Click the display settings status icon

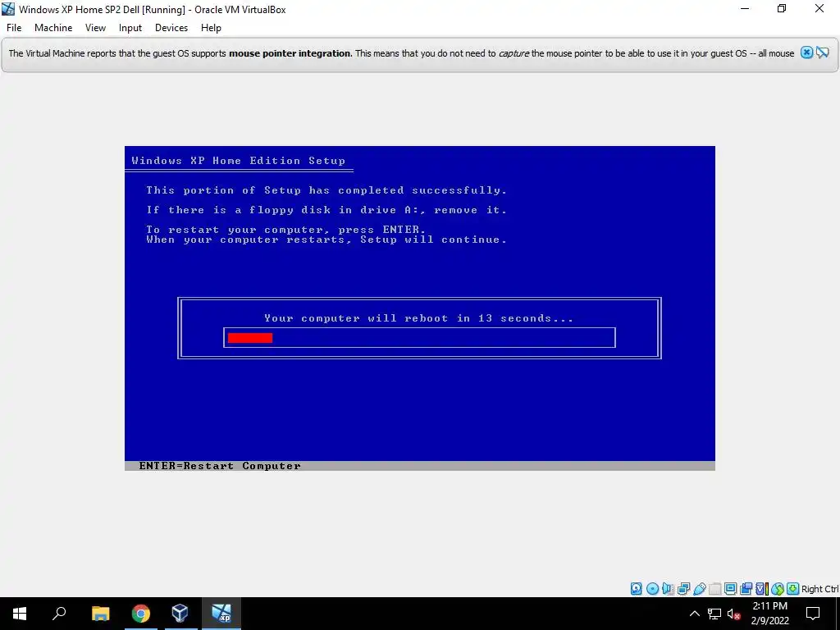pos(730,589)
